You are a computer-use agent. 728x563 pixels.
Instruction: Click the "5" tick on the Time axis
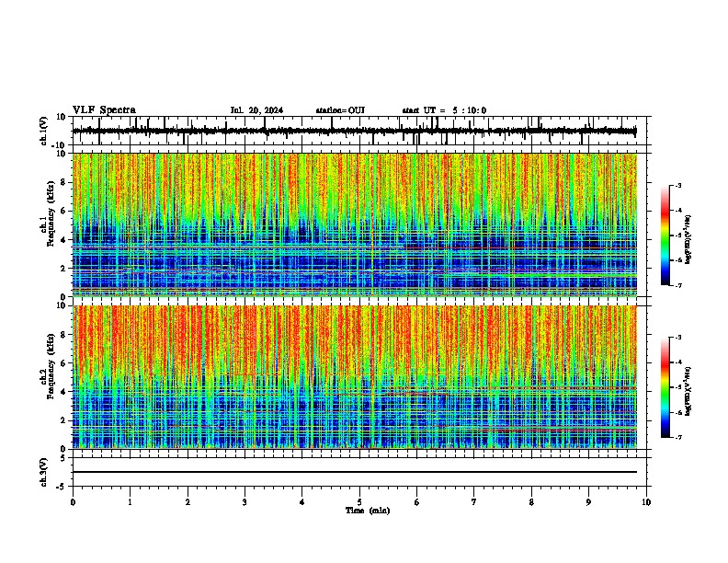(359, 502)
